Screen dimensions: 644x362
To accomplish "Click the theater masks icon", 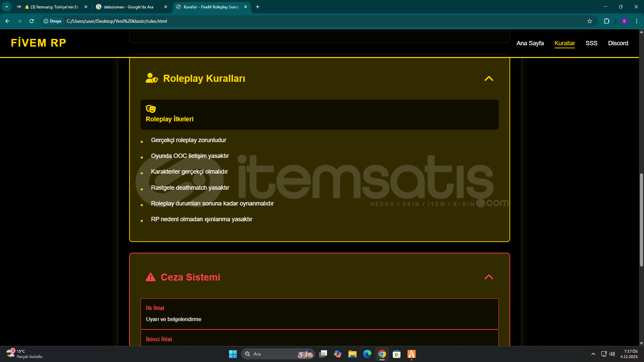I will pyautogui.click(x=151, y=109).
